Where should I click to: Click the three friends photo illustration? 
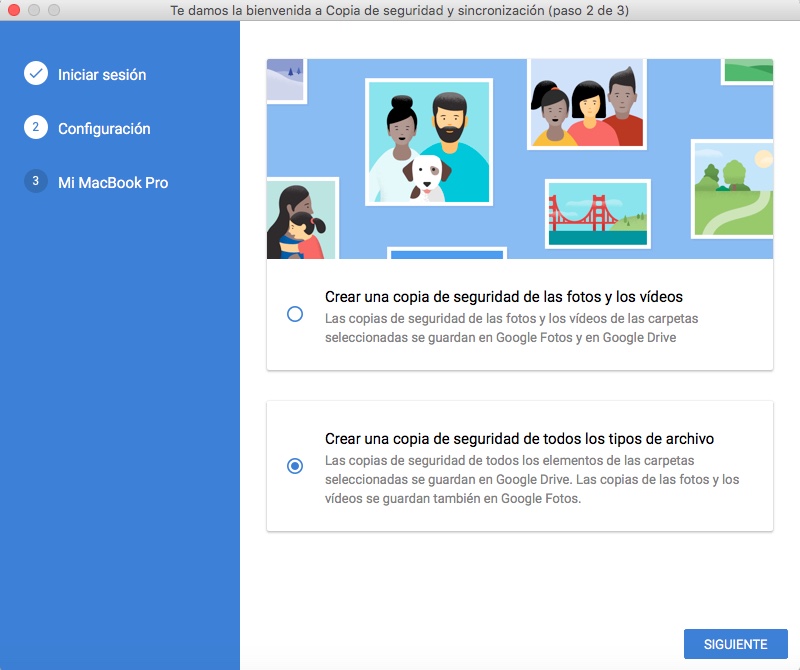586,105
